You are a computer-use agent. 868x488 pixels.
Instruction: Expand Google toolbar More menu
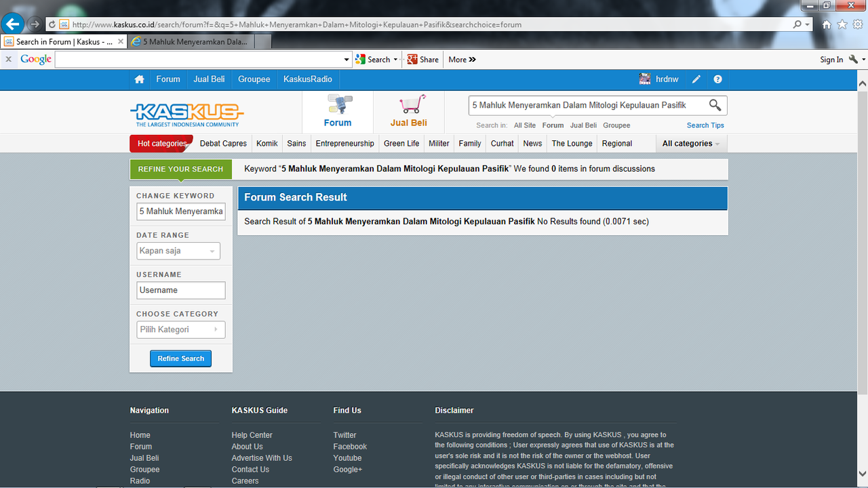462,60
